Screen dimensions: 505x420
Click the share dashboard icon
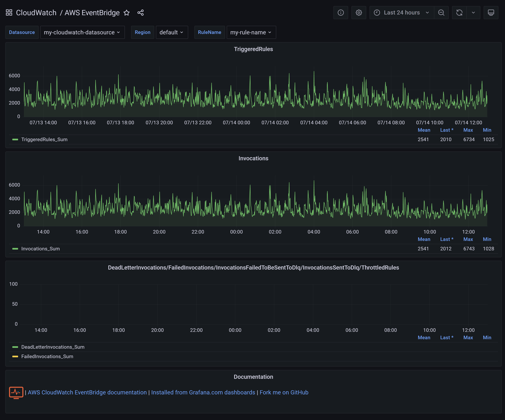140,12
